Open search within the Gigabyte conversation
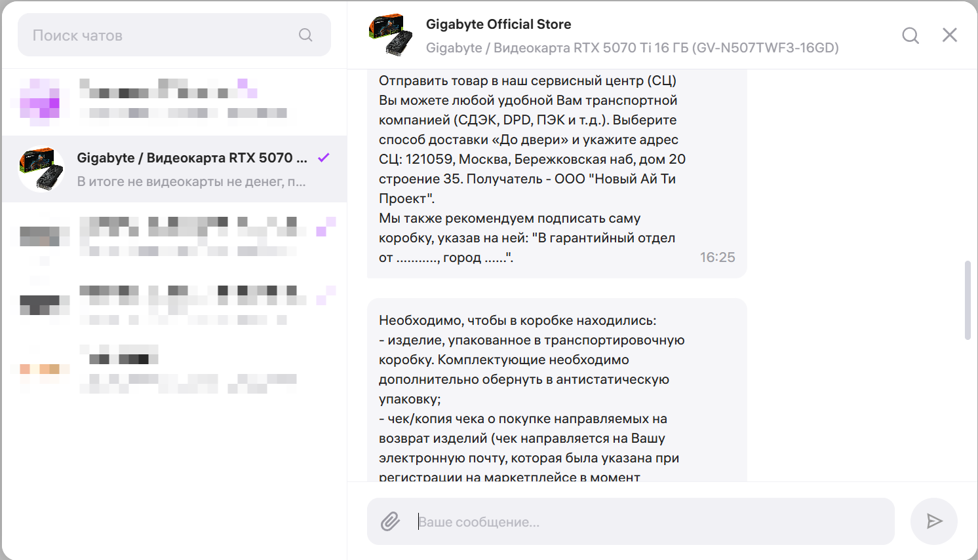 click(x=910, y=35)
